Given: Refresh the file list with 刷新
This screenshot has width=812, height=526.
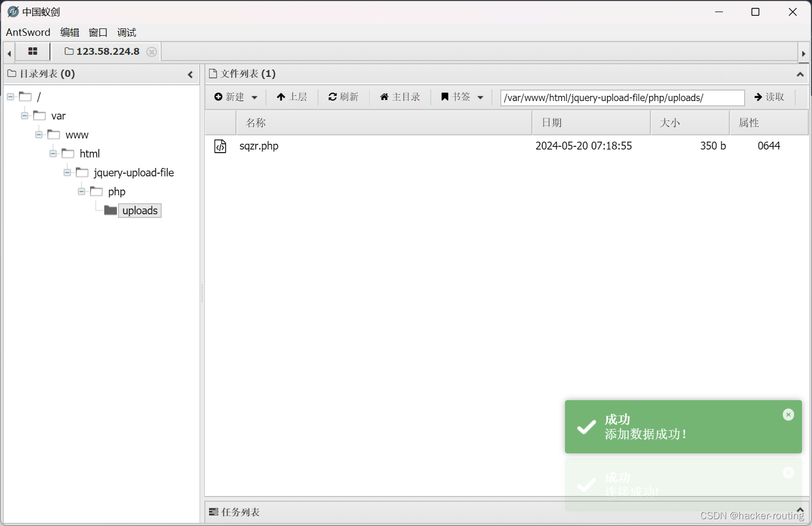Looking at the screenshot, I should [x=343, y=97].
